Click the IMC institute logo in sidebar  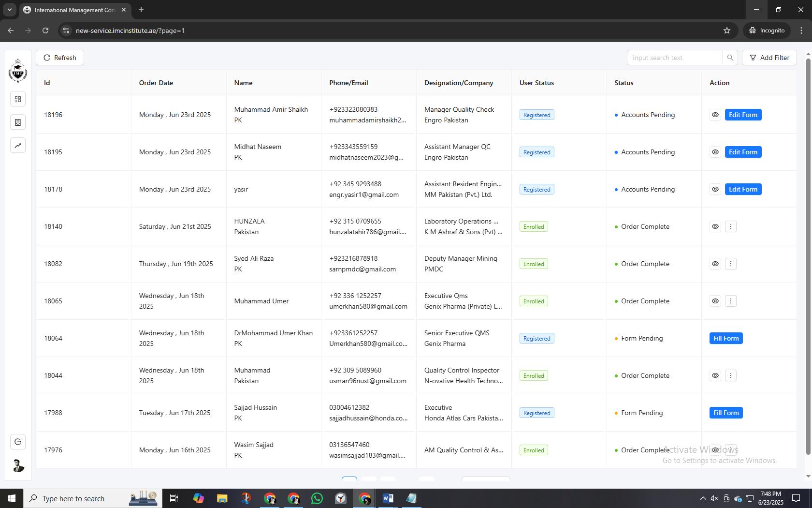point(18,71)
